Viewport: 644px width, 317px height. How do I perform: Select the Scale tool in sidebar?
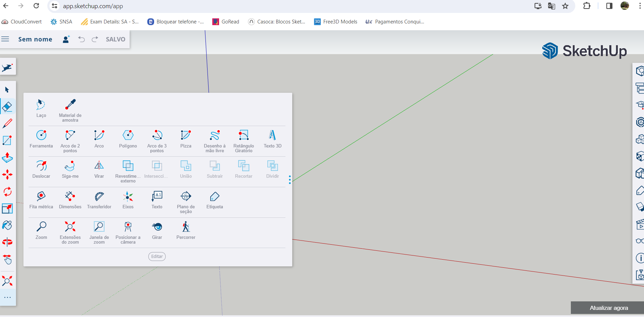click(7, 208)
